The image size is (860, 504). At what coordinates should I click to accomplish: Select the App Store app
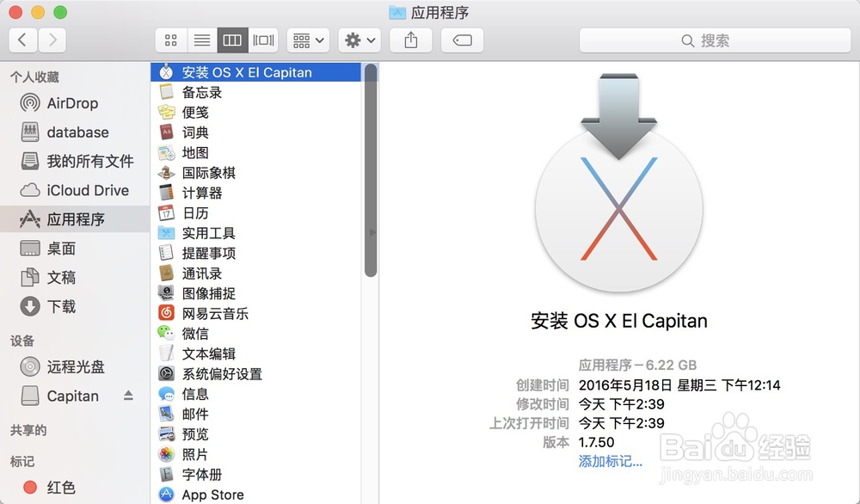(x=255, y=495)
